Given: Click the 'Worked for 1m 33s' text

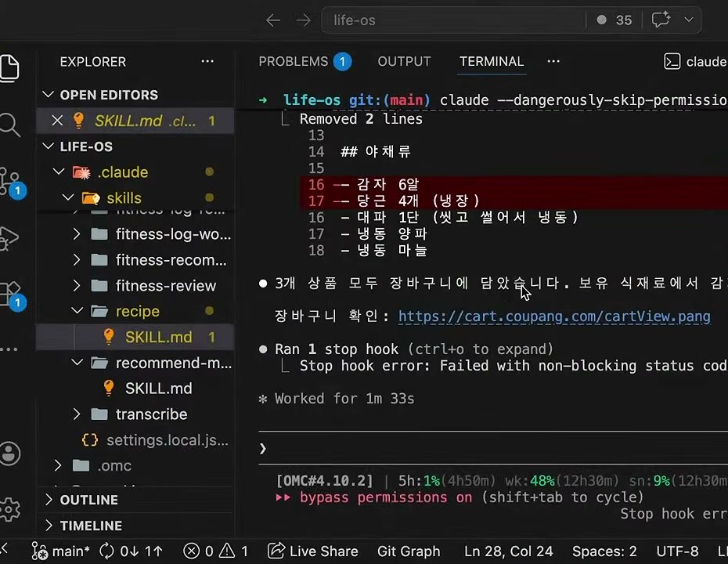Looking at the screenshot, I should (344, 399).
